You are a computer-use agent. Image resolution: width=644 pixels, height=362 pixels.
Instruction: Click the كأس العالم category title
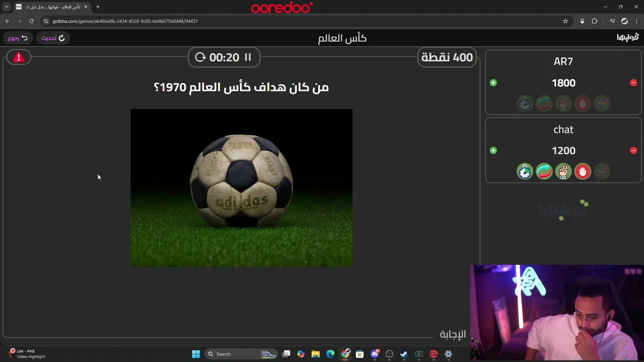(x=342, y=38)
